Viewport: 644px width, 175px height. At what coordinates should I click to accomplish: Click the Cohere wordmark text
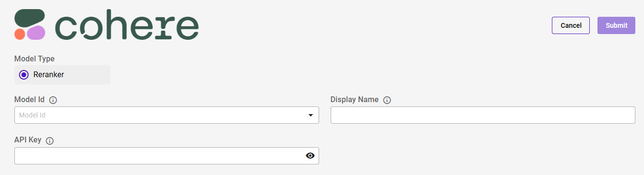pyautogui.click(x=127, y=26)
